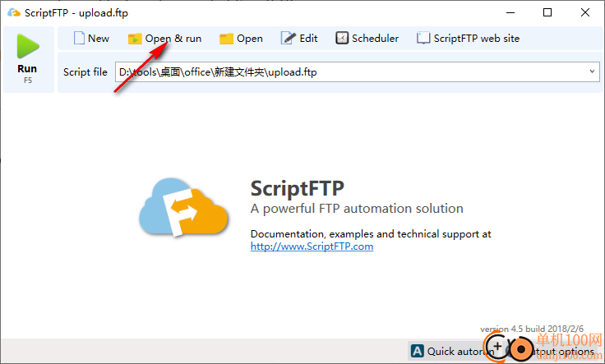Click the Quick autorun button label
Viewport: 605px width, 364px height.
(460, 352)
